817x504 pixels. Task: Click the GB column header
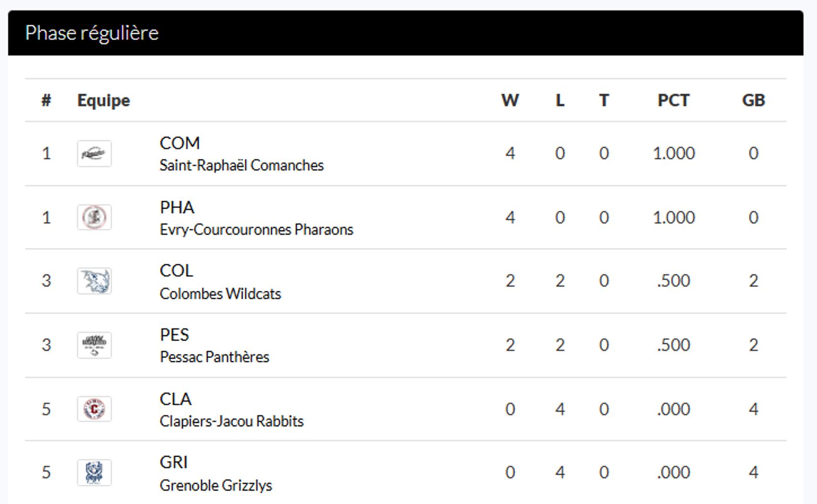(753, 100)
